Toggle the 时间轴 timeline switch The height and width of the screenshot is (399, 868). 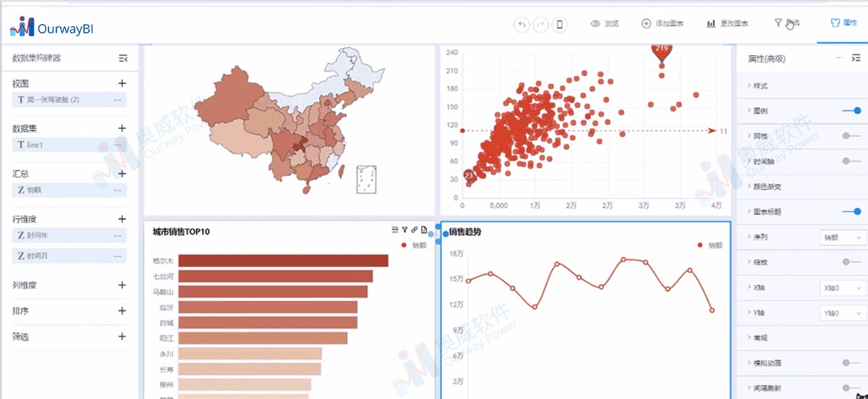pyautogui.click(x=851, y=161)
